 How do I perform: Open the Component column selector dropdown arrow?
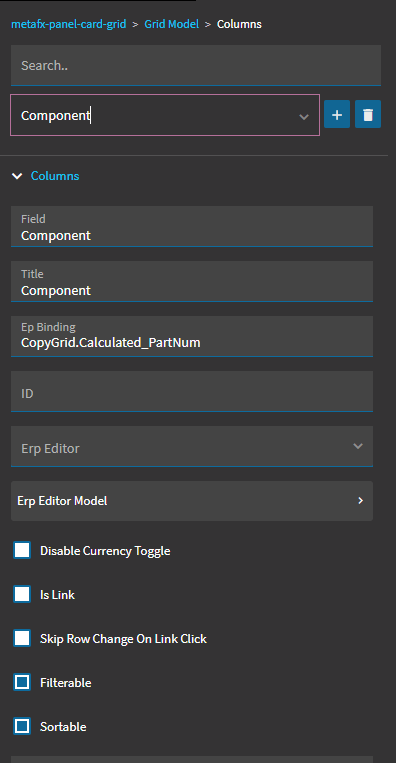(x=304, y=116)
